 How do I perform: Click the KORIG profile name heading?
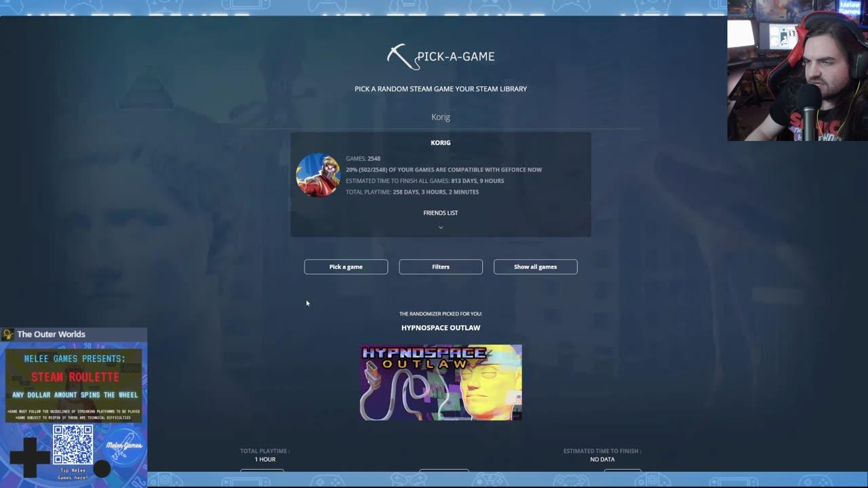coord(441,142)
